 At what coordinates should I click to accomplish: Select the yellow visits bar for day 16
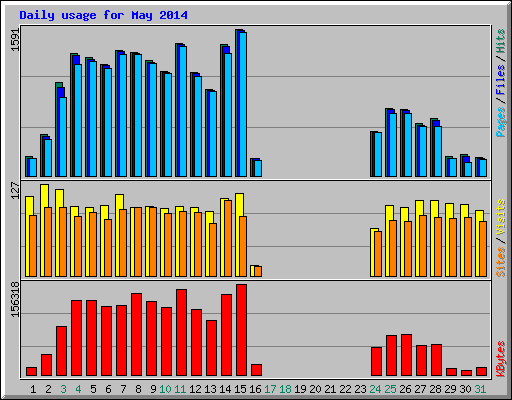click(253, 271)
